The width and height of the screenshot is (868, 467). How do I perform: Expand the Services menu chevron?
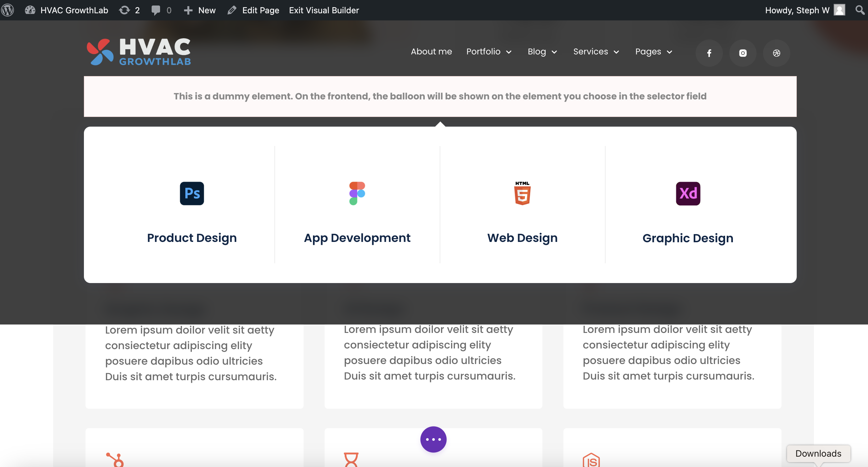616,52
